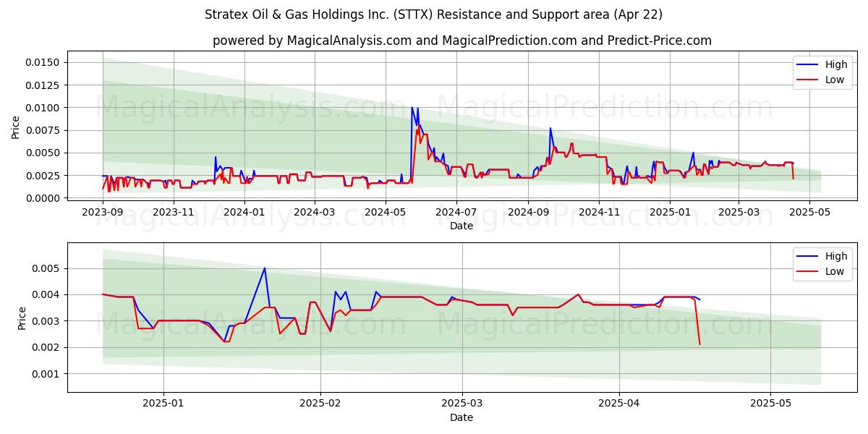This screenshot has height=434, width=868.
Task: Click the 2024-05 date tick label
Action: 385,212
